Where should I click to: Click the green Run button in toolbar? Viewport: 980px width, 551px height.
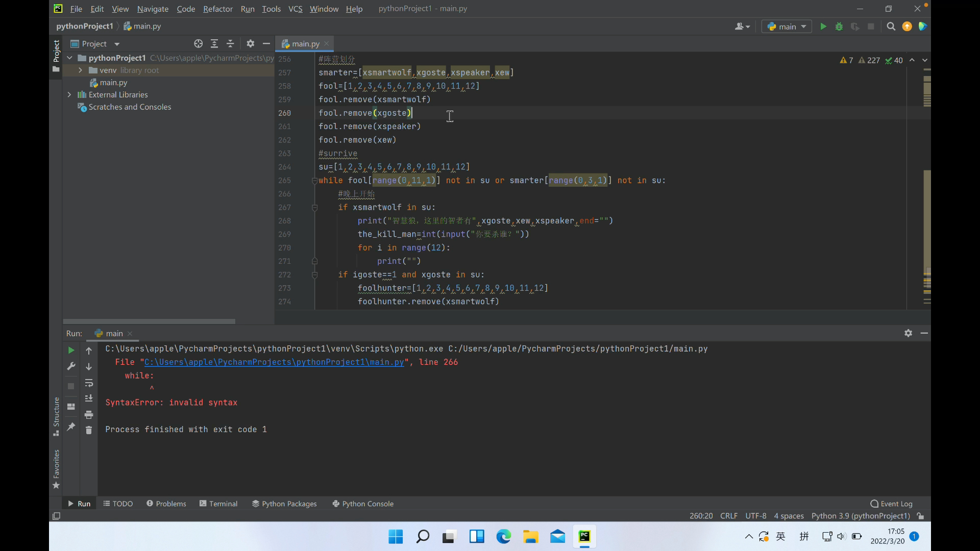(823, 27)
